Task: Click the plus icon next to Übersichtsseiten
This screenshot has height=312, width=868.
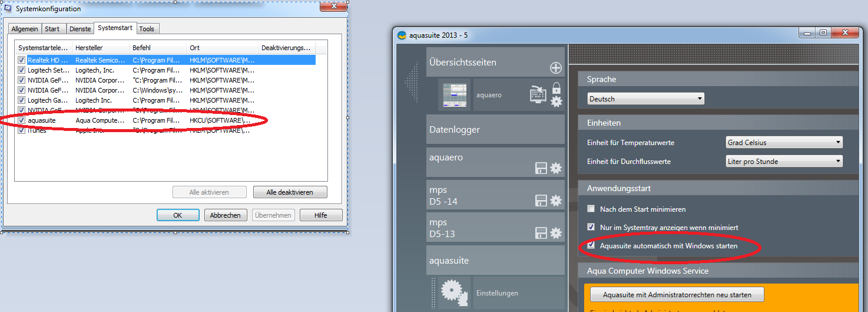Action: [x=555, y=68]
